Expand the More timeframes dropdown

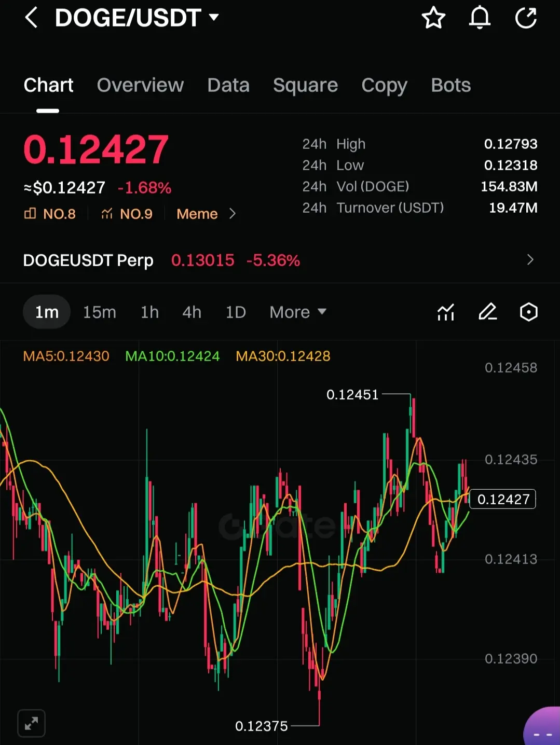pyautogui.click(x=298, y=312)
